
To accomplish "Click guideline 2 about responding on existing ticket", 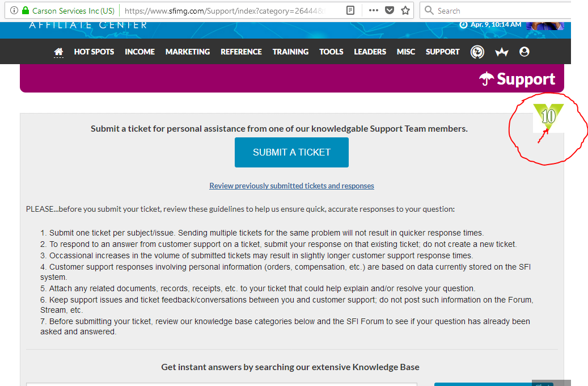I will coord(278,244).
